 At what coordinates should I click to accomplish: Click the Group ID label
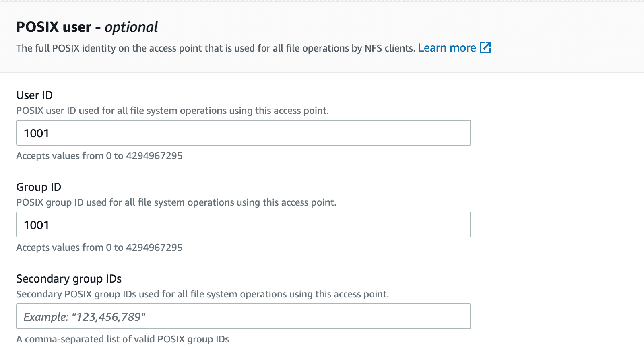tap(39, 187)
